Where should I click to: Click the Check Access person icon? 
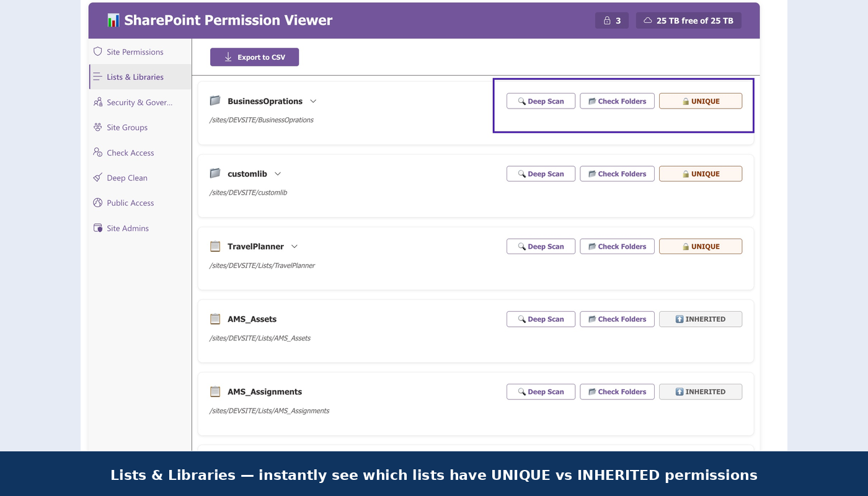[98, 153]
